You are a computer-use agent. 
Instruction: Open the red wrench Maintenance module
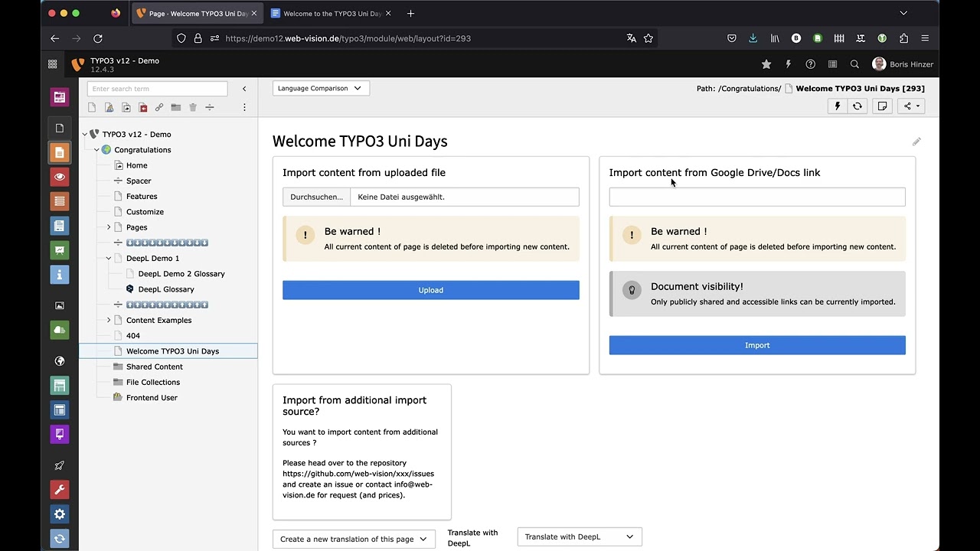tap(60, 490)
